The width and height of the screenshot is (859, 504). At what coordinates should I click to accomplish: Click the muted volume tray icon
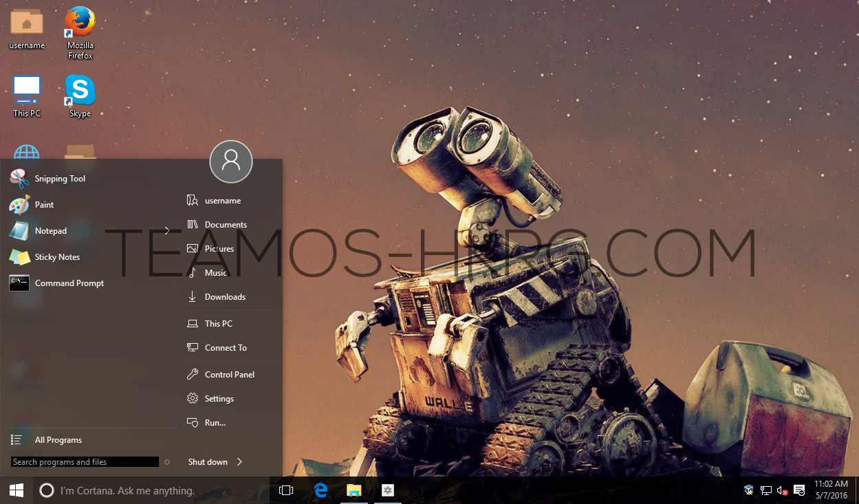(x=782, y=490)
